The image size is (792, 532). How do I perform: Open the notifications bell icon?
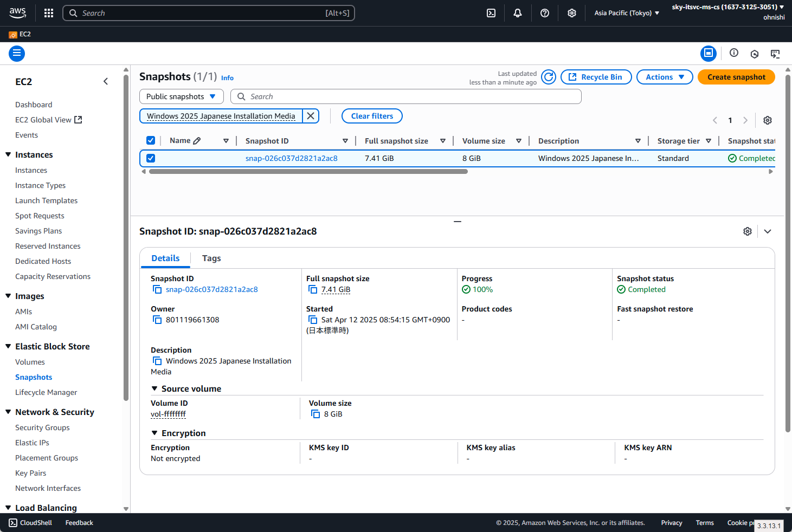(x=517, y=12)
